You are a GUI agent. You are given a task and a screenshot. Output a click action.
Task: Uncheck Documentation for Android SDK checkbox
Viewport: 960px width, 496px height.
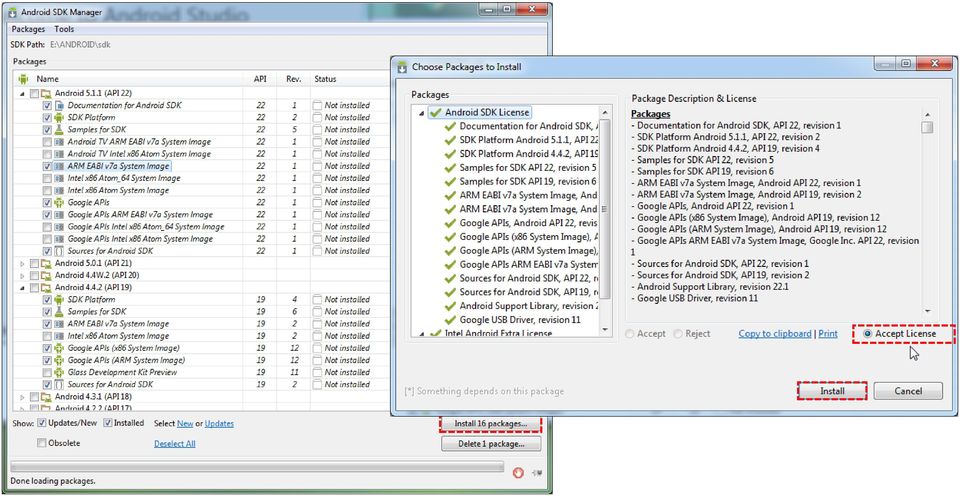coord(47,105)
